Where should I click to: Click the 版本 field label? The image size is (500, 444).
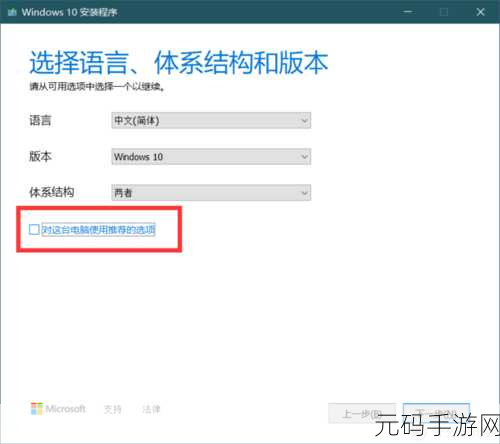click(40, 156)
